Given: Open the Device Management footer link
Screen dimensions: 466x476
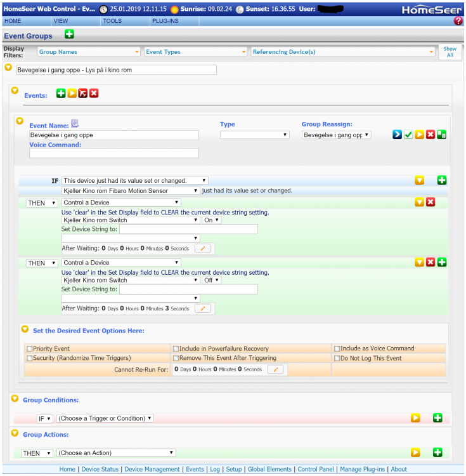Looking at the screenshot, I should [152, 470].
